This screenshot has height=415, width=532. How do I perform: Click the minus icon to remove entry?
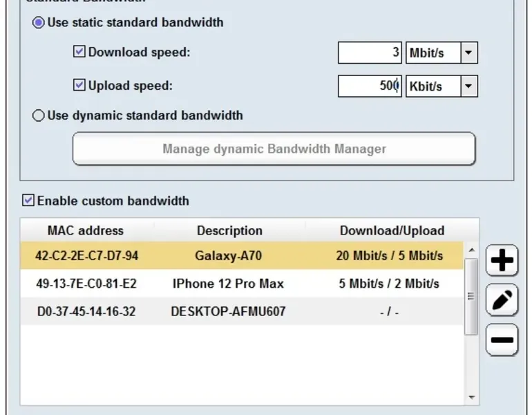502,340
